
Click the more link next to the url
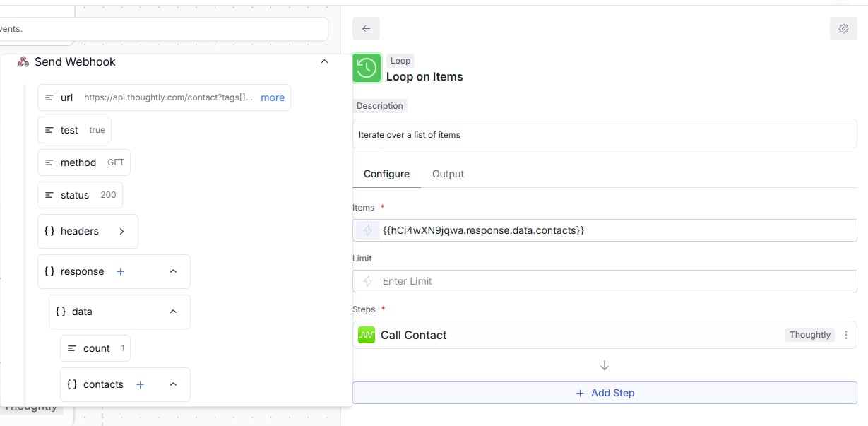coord(272,97)
